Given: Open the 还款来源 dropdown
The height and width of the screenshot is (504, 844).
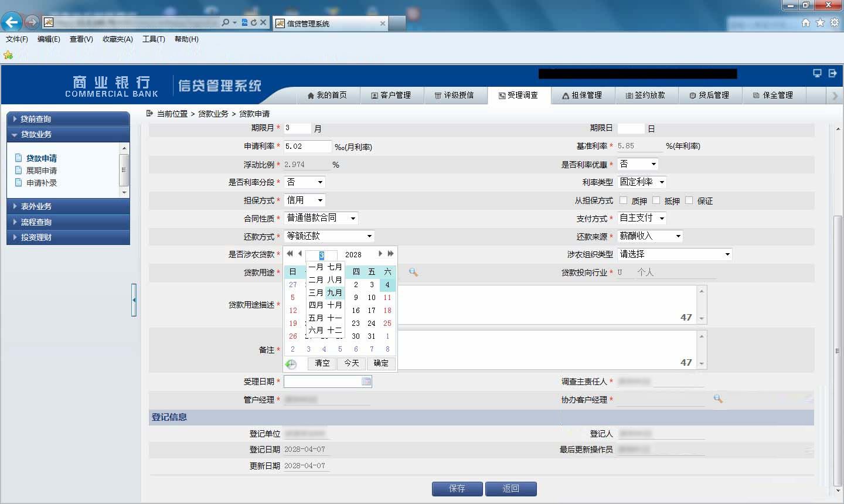Looking at the screenshot, I should coord(651,236).
